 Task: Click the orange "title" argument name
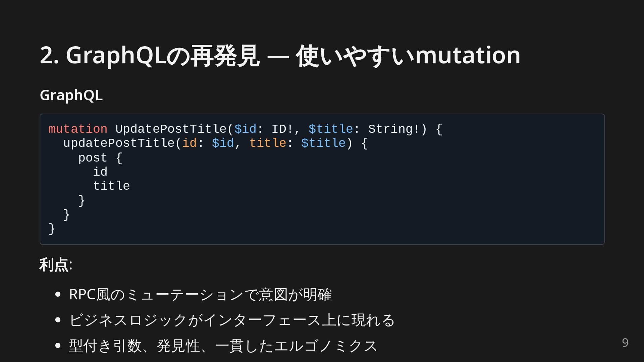[268, 143]
